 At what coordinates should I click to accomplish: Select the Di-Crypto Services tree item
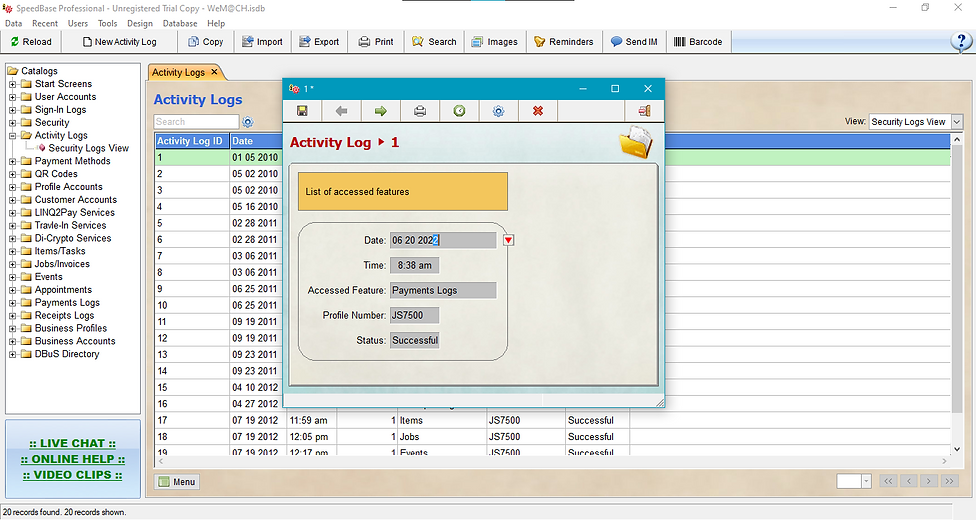click(x=73, y=239)
